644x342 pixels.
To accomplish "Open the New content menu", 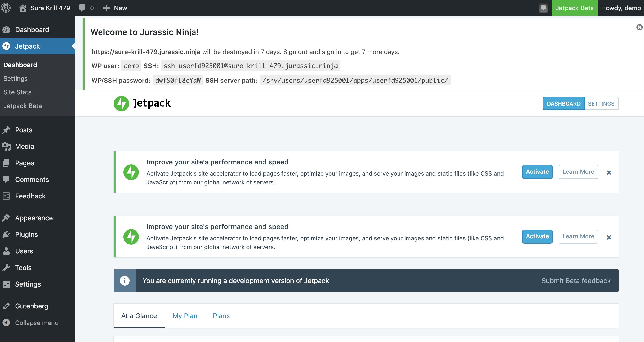I will (x=115, y=8).
